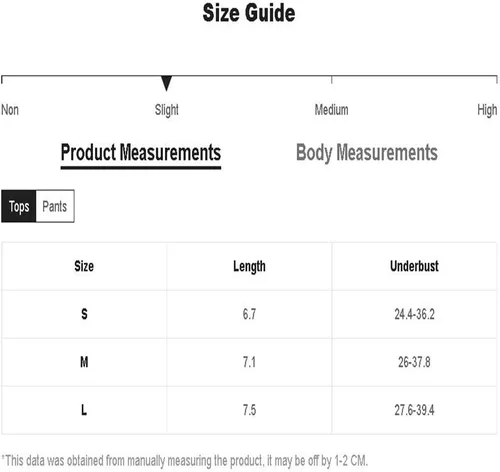Click the High stretch label

point(487,110)
